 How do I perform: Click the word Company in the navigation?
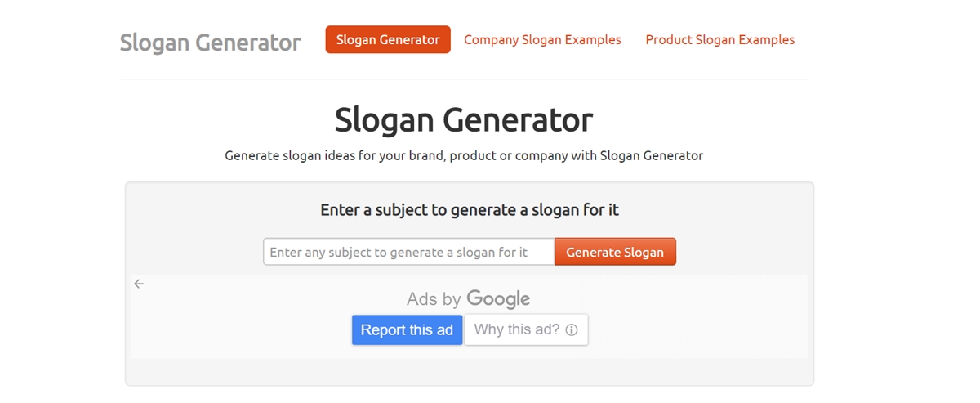[x=492, y=39]
